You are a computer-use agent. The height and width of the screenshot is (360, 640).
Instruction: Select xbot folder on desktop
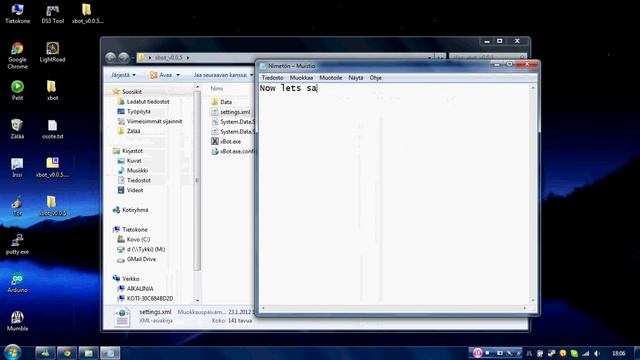(x=52, y=91)
